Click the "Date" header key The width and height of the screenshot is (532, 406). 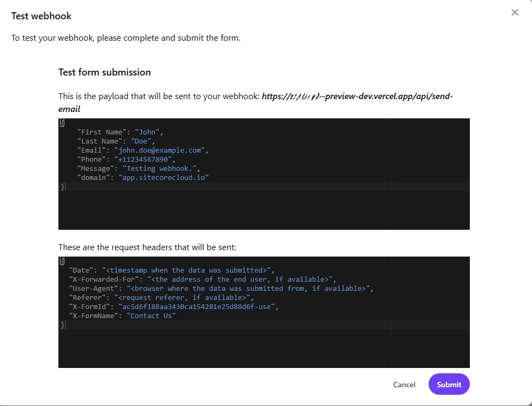[x=81, y=270]
